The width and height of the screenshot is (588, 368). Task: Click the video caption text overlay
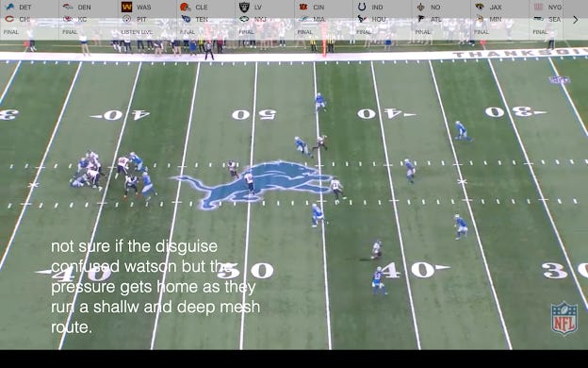coord(155,287)
